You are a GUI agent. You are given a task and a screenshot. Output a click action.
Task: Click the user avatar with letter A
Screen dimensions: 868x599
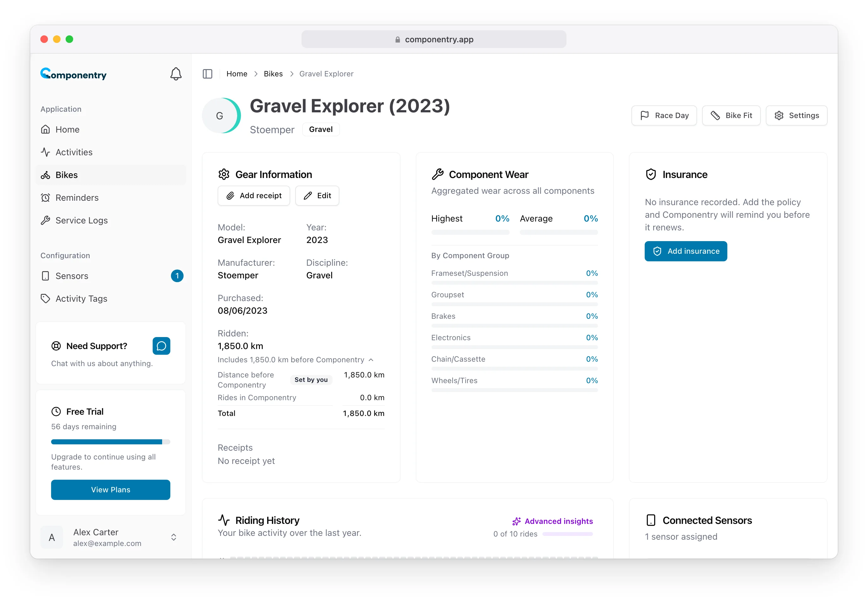click(52, 537)
